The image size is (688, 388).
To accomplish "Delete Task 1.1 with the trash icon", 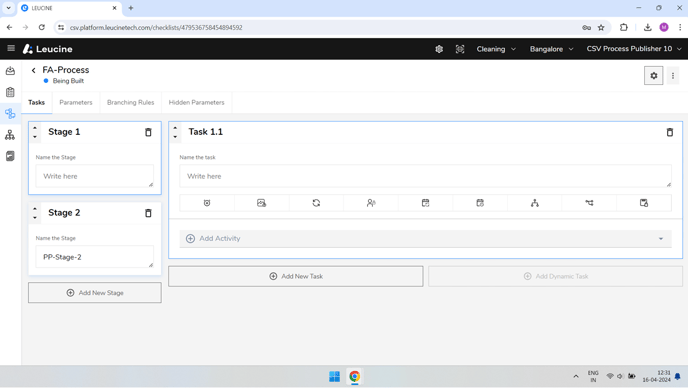I will pyautogui.click(x=670, y=132).
